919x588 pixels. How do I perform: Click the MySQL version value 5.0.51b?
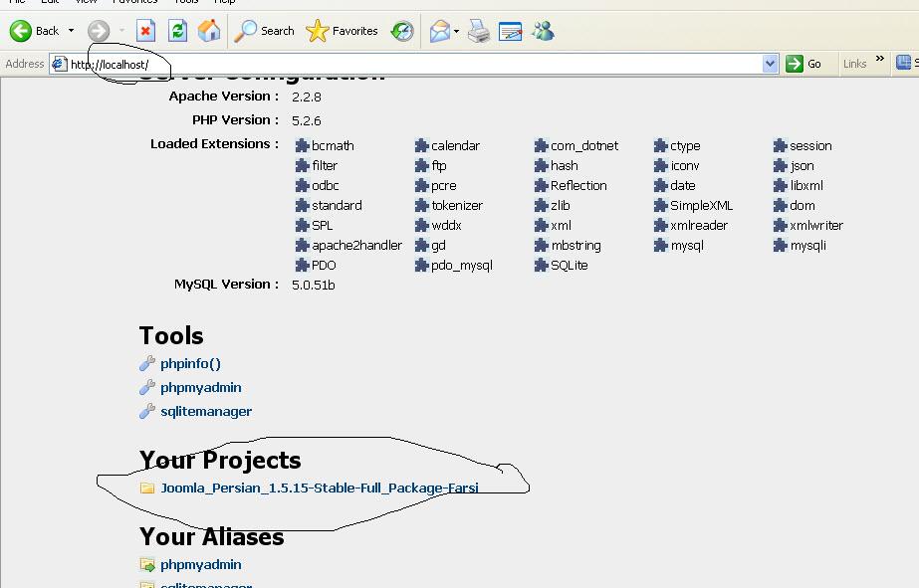[314, 286]
